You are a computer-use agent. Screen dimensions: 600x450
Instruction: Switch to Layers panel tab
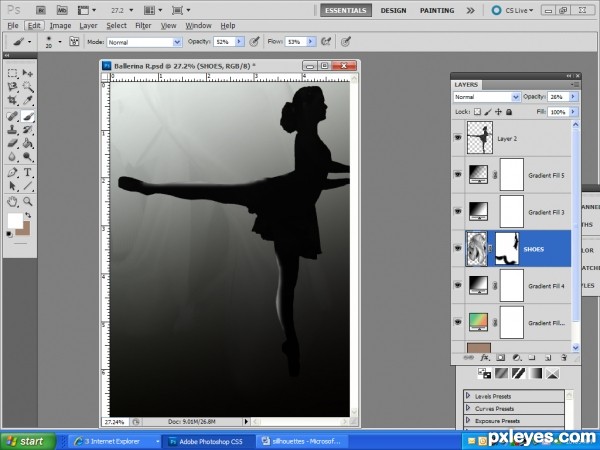466,85
